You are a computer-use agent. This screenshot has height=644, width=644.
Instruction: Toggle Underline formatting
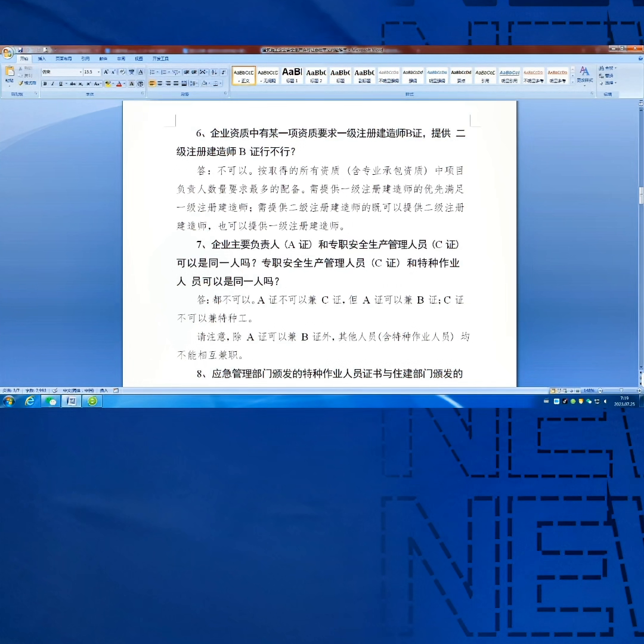[61, 84]
